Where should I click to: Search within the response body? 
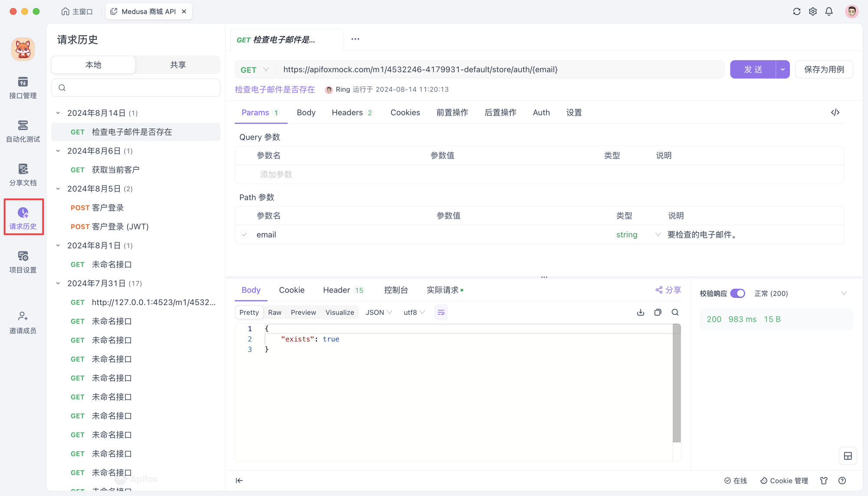click(675, 313)
